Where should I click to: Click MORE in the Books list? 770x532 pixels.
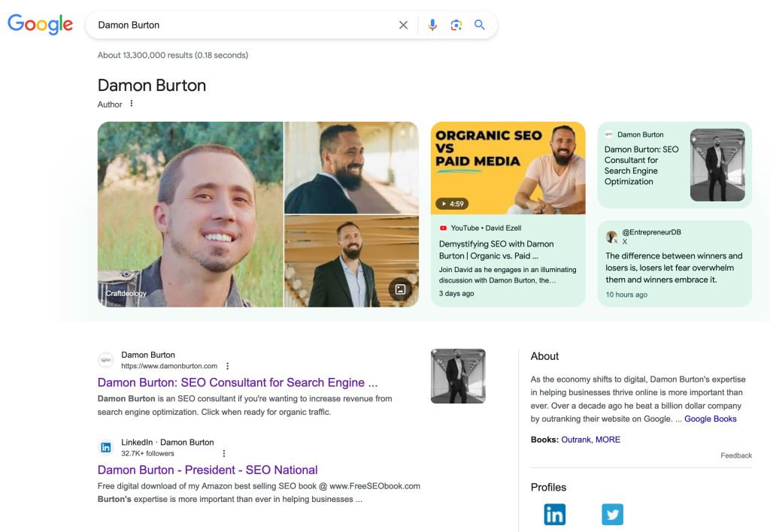click(x=608, y=440)
